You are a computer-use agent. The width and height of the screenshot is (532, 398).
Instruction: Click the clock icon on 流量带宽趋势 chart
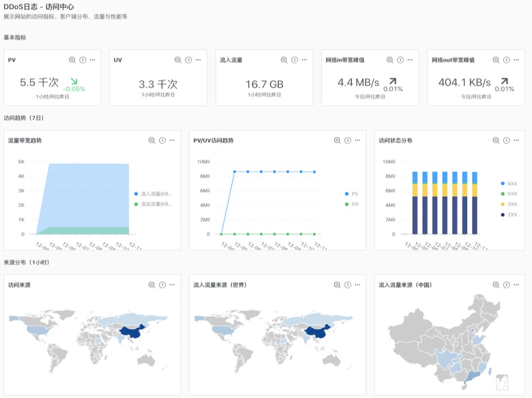(163, 140)
